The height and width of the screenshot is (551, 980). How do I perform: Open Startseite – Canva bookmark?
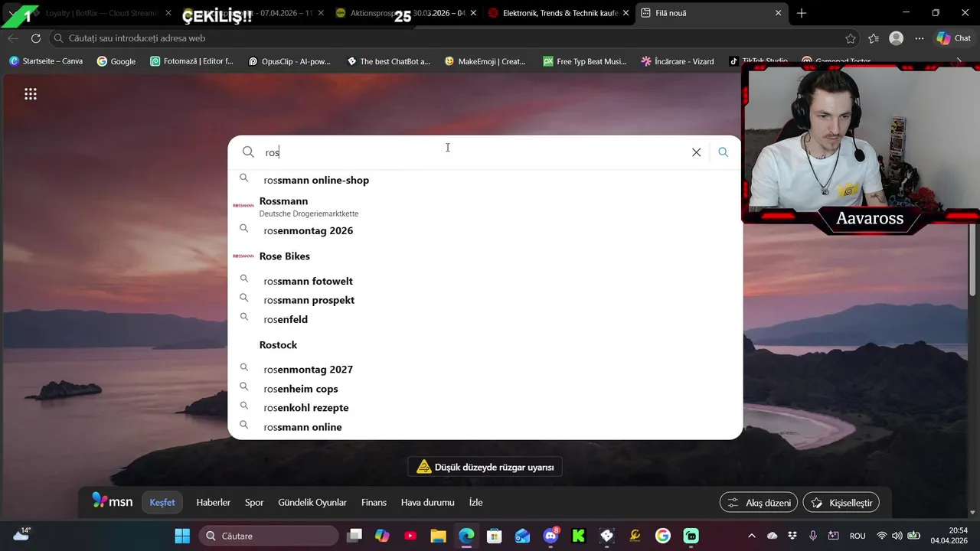click(46, 61)
